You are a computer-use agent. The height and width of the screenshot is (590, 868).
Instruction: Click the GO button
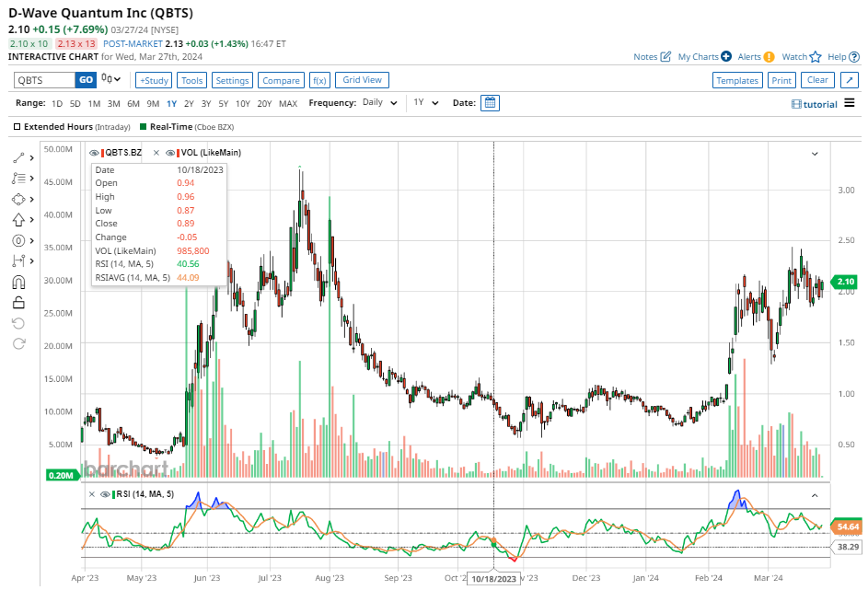[86, 80]
